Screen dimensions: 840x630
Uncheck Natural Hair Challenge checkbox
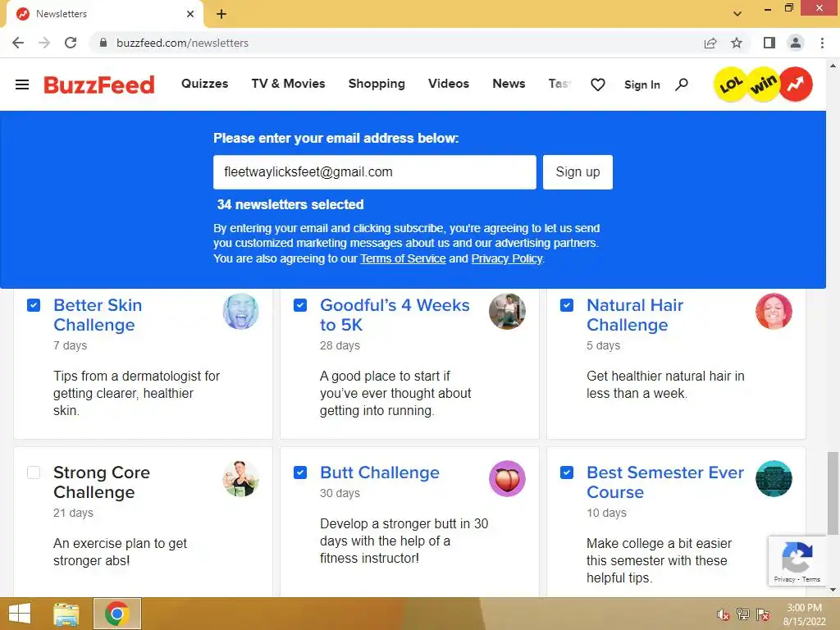coord(567,305)
